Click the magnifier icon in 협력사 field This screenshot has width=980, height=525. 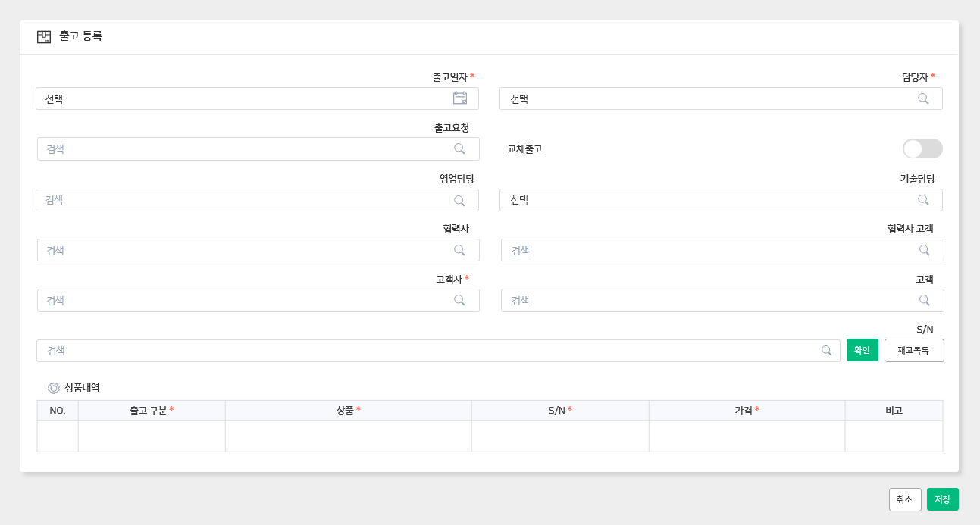459,250
